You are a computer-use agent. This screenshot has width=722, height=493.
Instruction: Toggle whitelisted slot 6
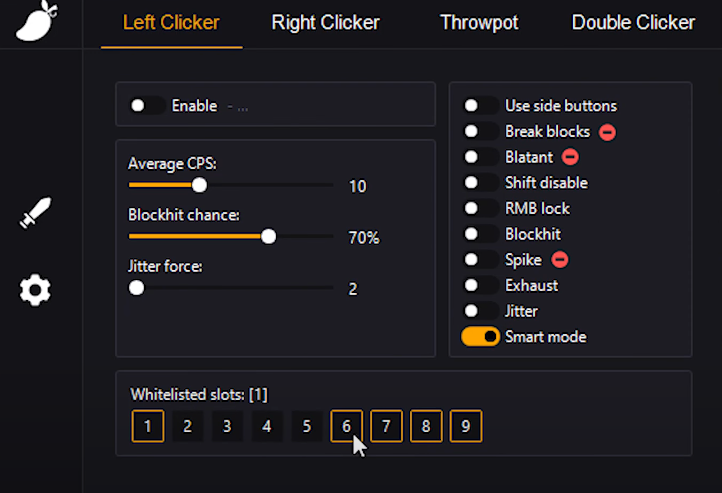coord(346,426)
